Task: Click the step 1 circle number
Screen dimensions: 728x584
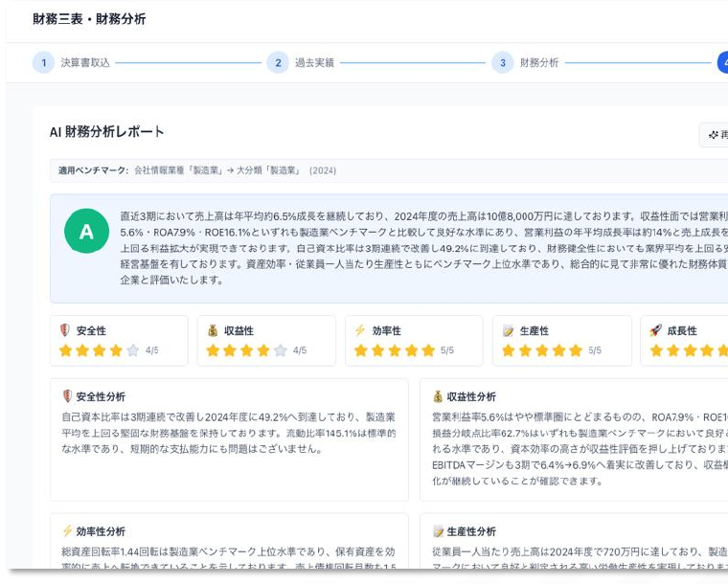Action: (44, 62)
